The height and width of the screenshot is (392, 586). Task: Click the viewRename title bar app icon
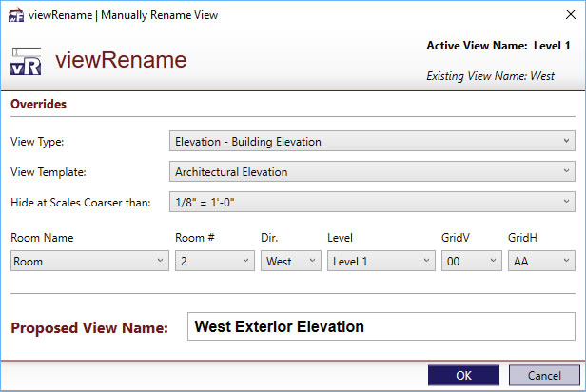(x=16, y=15)
